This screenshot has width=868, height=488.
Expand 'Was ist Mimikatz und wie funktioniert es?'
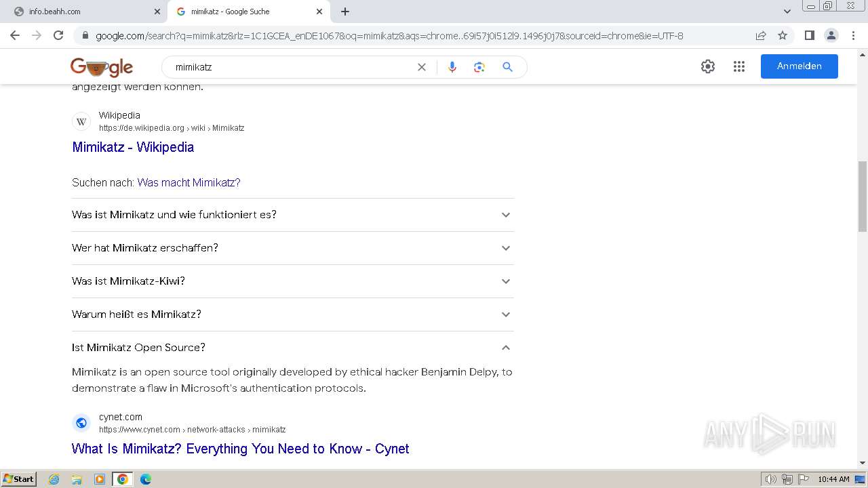pos(292,215)
